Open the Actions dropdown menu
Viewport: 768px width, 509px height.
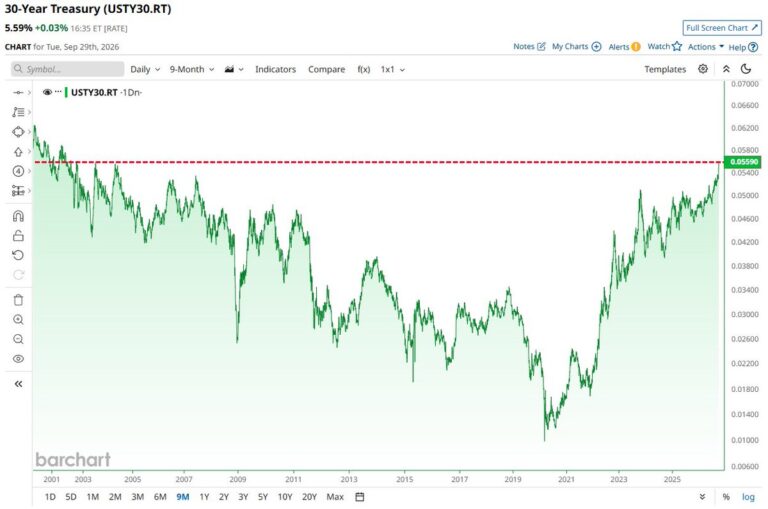(x=705, y=47)
